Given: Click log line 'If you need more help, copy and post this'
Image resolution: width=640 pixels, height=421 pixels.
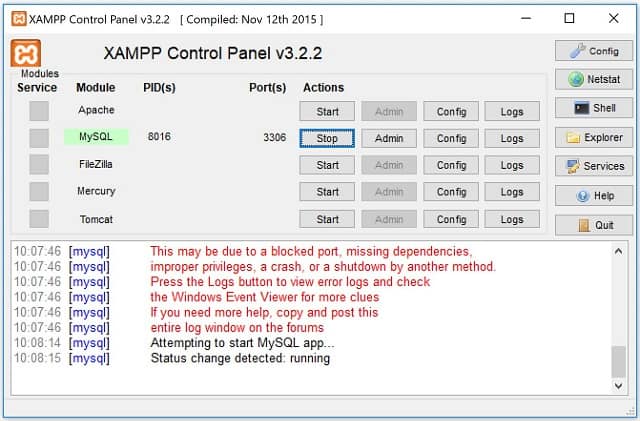Looking at the screenshot, I should coord(264,312).
